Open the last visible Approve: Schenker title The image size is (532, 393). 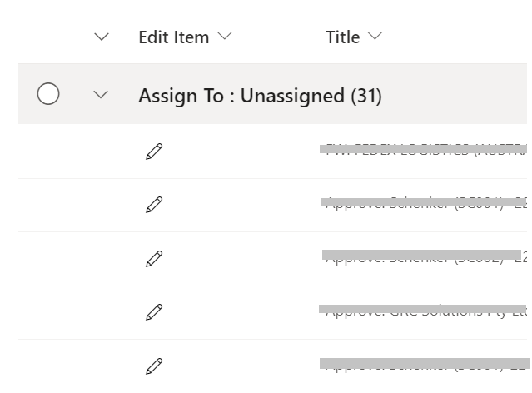425,366
